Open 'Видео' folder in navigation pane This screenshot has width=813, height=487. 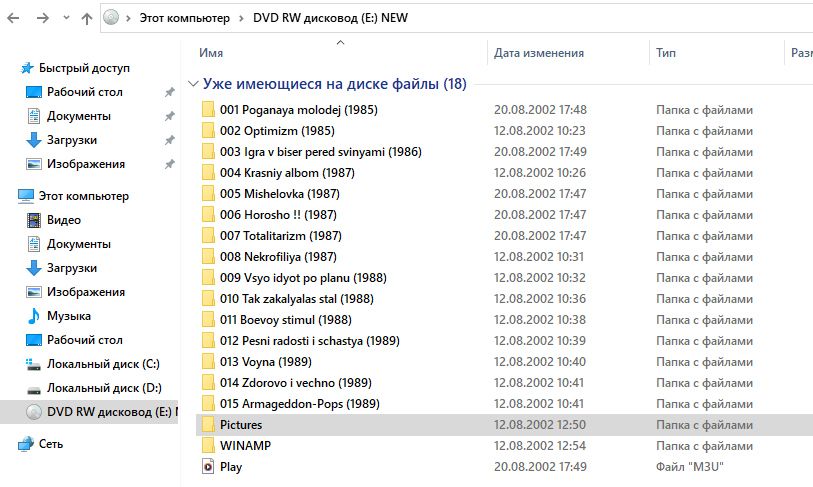[x=64, y=220]
